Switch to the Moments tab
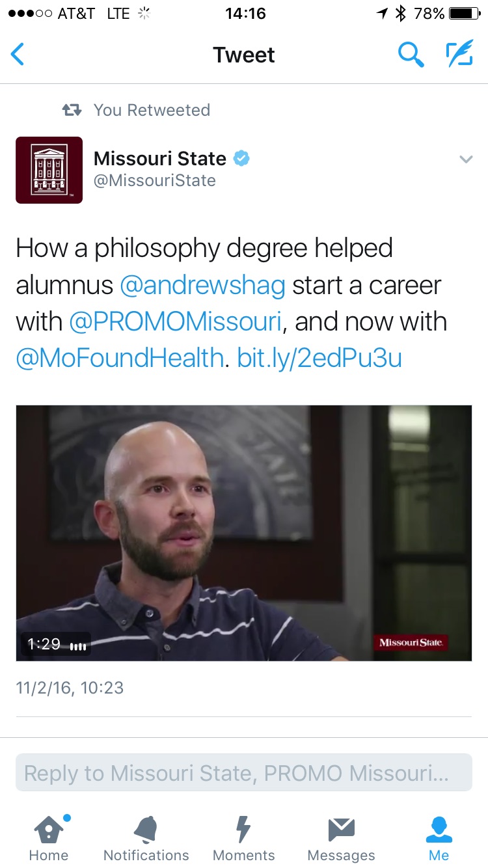488x868 pixels. (x=244, y=838)
